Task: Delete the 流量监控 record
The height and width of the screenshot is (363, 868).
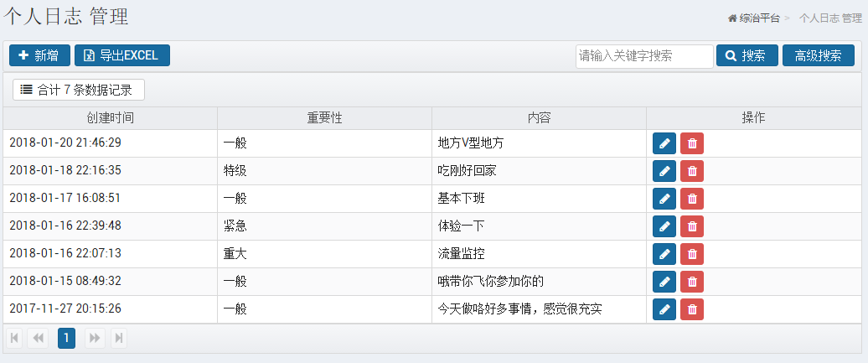Action: pos(692,254)
